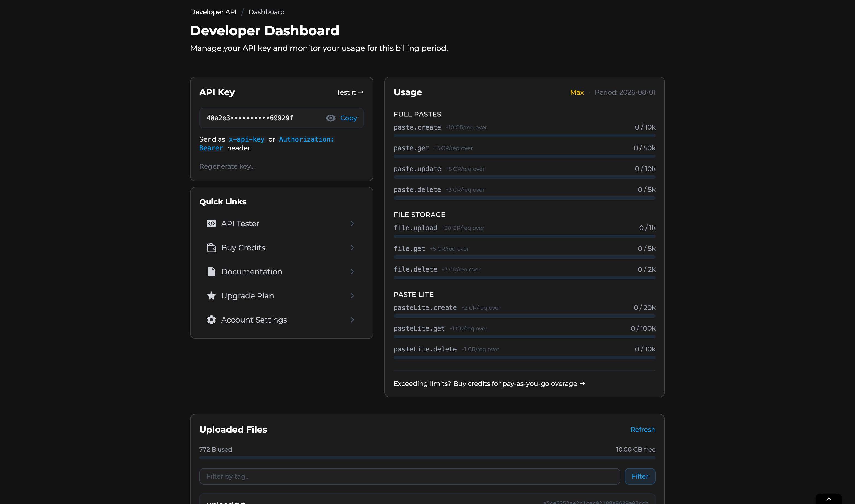Click the FULL PASTES section heading
Screen dimensions: 855x504
point(417,115)
